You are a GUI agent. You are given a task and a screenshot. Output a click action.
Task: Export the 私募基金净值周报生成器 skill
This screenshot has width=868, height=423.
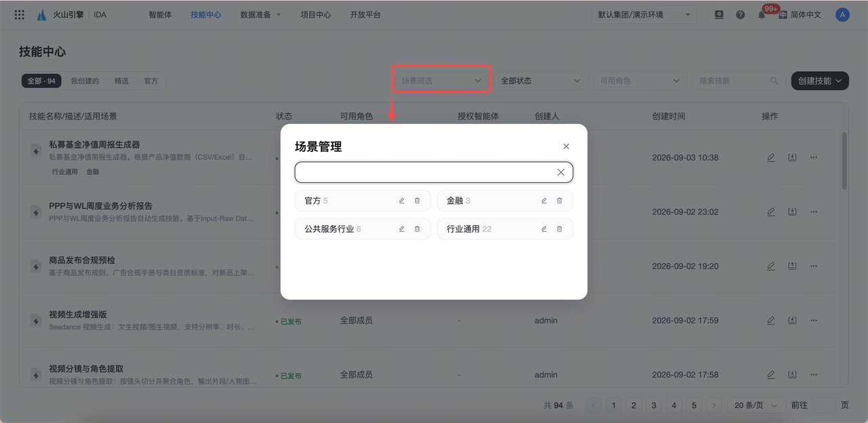point(792,157)
